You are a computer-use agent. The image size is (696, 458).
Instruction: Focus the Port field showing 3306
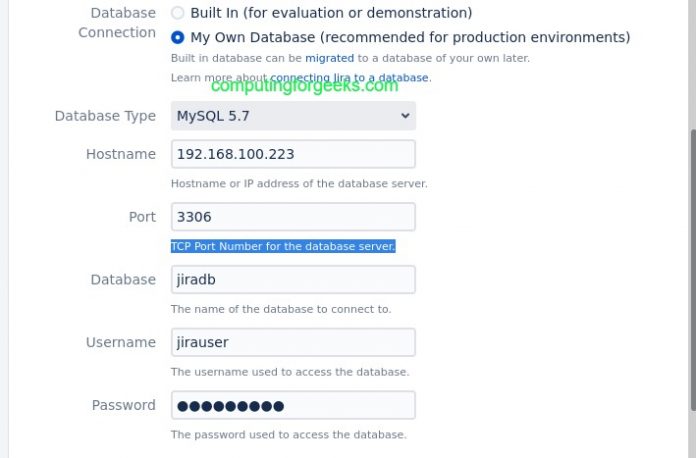pyautogui.click(x=293, y=217)
